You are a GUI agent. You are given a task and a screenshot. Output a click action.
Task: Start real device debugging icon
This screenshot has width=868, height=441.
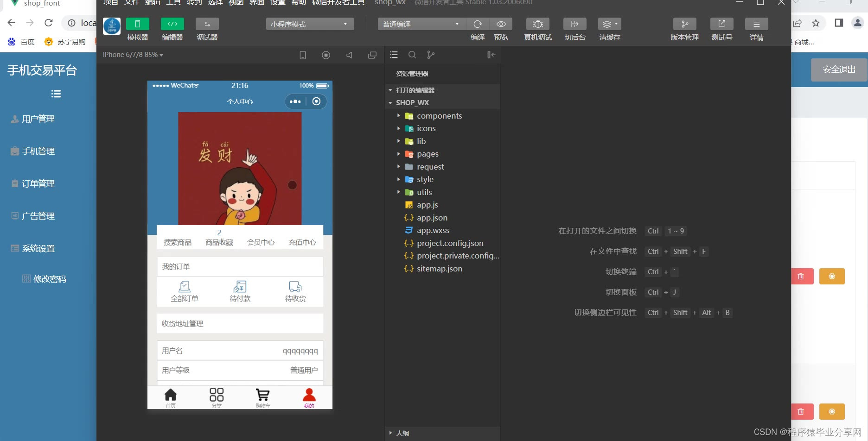pos(538,24)
